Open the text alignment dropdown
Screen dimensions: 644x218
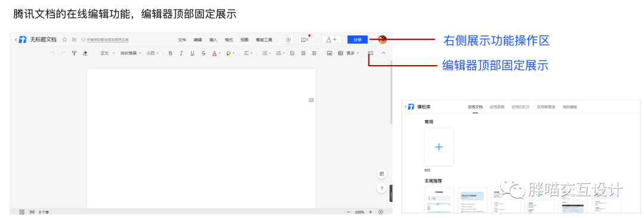click(x=248, y=53)
